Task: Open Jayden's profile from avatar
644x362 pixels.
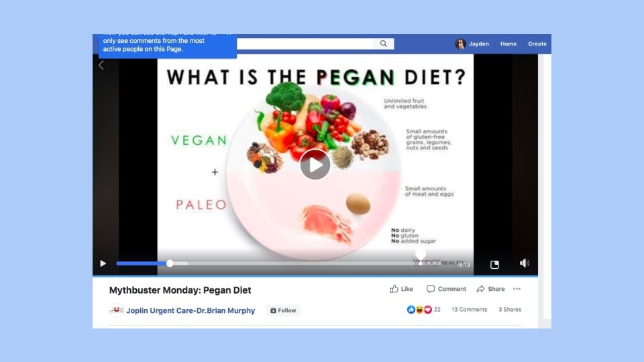Action: click(460, 44)
